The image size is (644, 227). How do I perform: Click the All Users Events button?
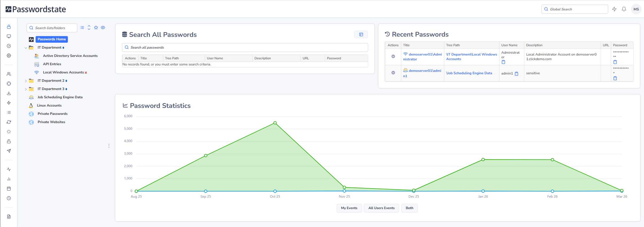[381, 208]
